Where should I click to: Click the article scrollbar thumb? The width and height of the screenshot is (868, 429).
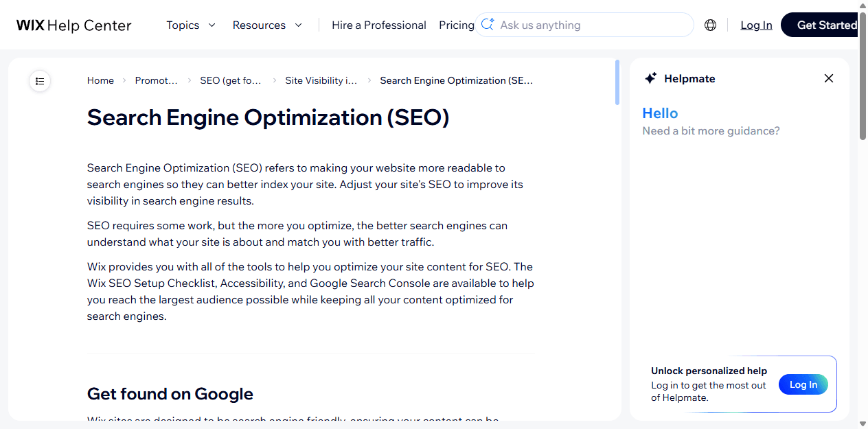[x=617, y=82]
